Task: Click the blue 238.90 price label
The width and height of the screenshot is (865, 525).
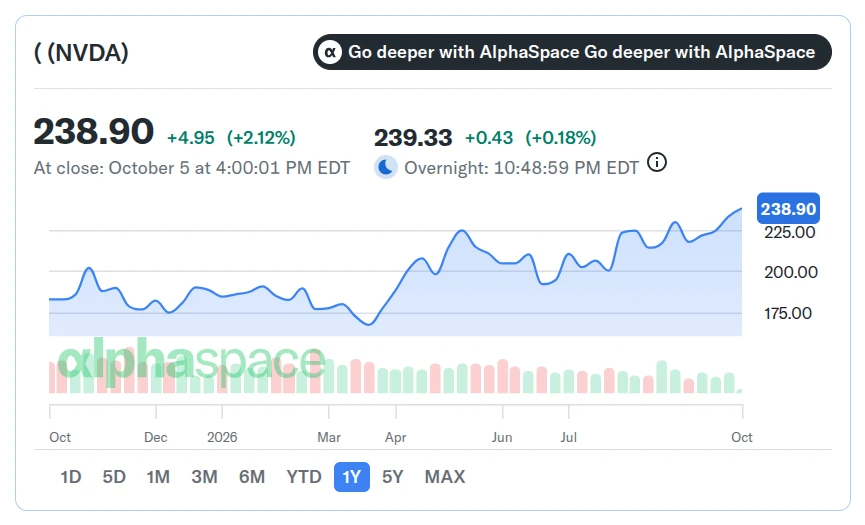Action: point(788,208)
